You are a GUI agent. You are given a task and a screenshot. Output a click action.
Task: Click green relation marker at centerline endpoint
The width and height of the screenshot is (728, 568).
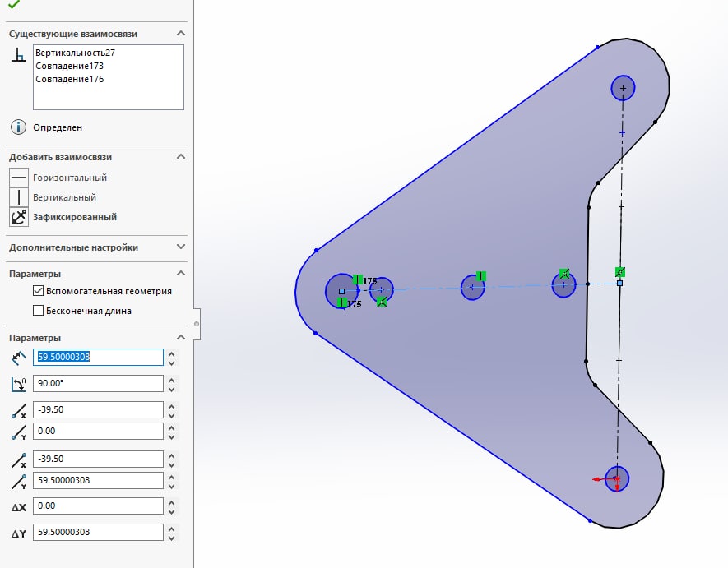[x=620, y=271]
